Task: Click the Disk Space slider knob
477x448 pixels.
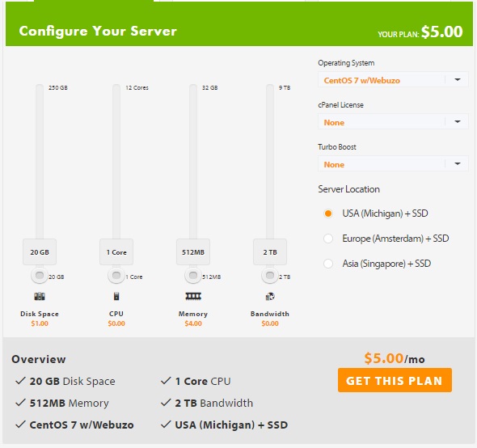Action: (x=40, y=276)
